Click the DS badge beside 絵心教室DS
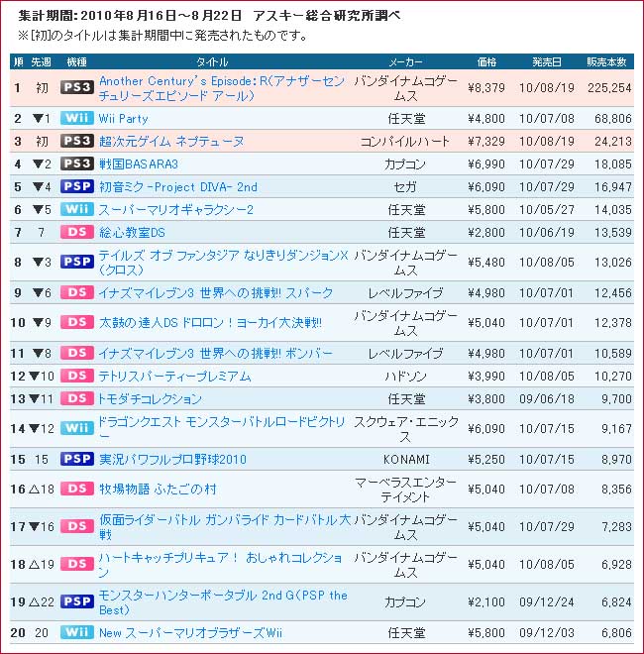The height and width of the screenshot is (654, 644). (x=76, y=232)
